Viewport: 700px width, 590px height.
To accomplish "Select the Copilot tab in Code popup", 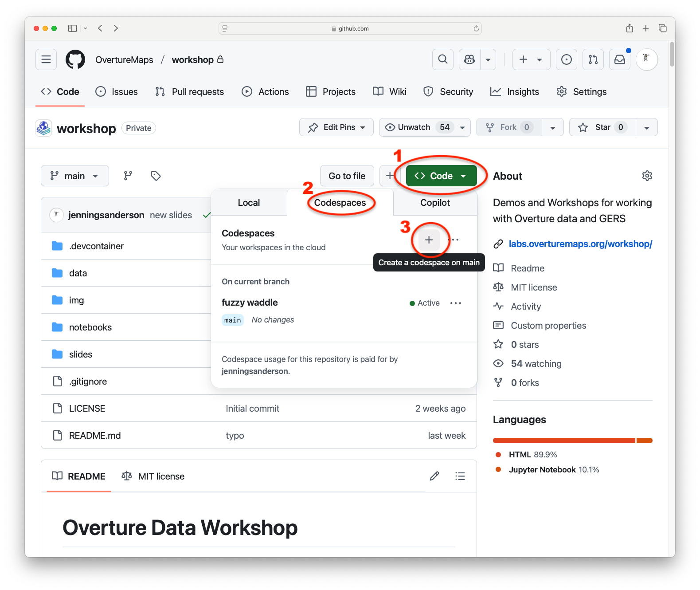I will click(435, 203).
